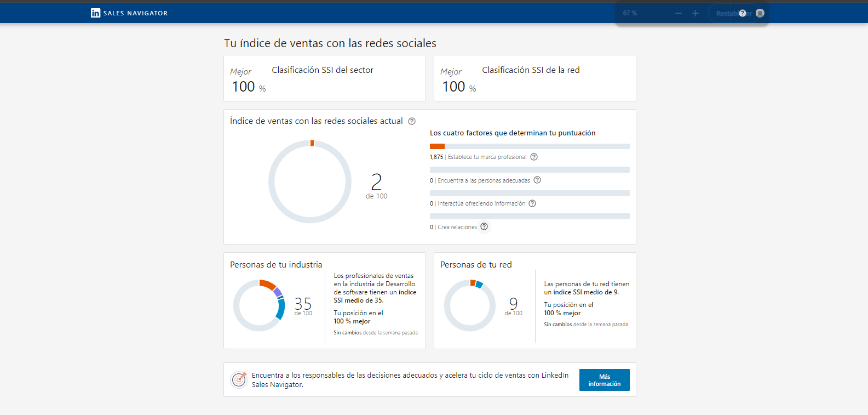Screen dimensions: 868x415
Task: Click the Establece tu marca profesional progress bar
Action: [x=530, y=146]
